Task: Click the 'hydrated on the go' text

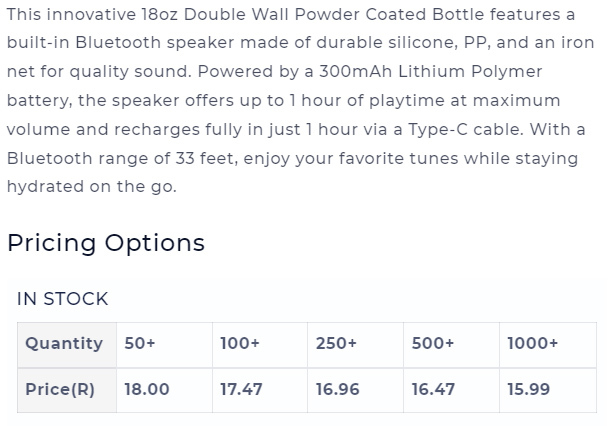Action: coord(90,187)
